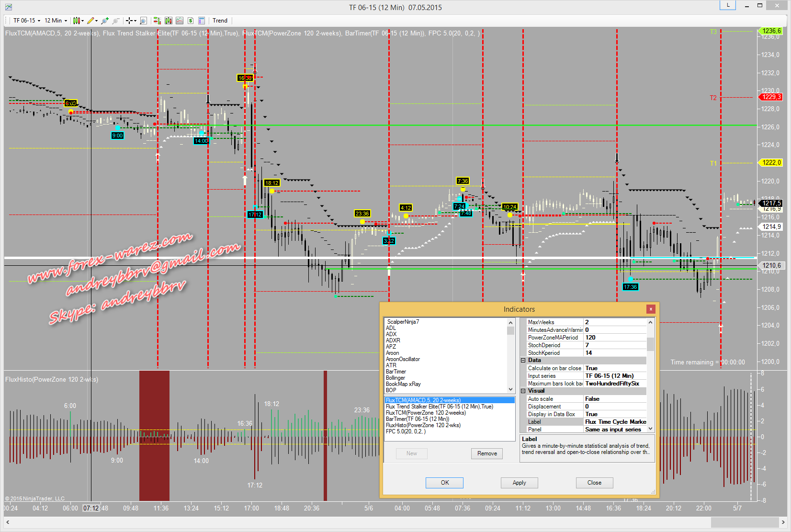Open the zoom frame magnifier tool

point(143,21)
